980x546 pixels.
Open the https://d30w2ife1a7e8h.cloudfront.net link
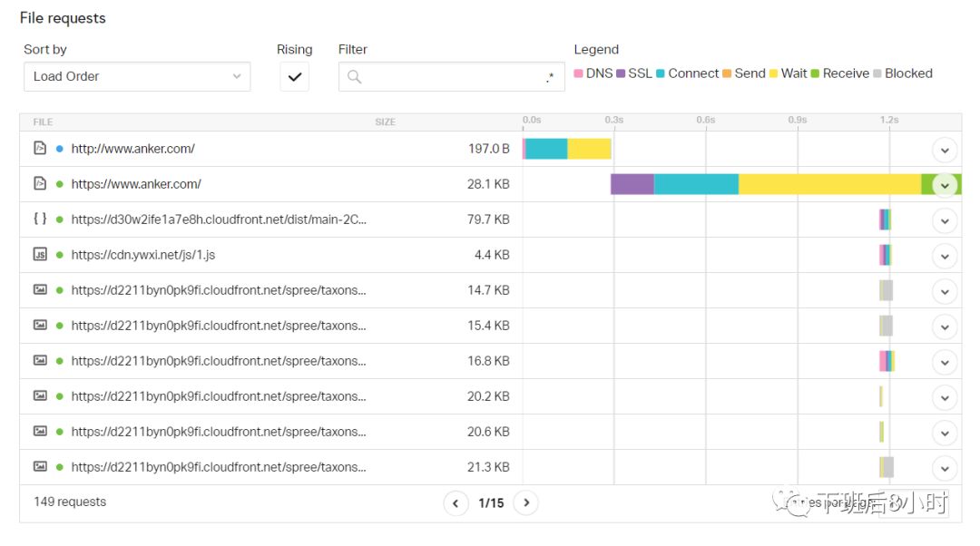219,219
